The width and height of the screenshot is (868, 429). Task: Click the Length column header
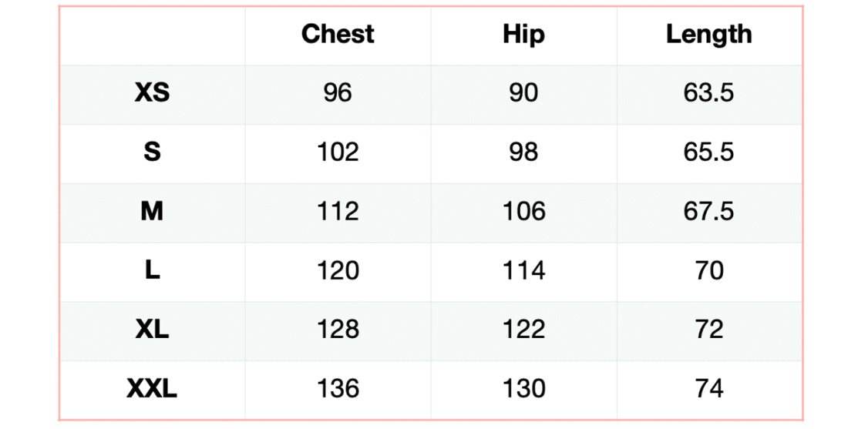click(708, 34)
